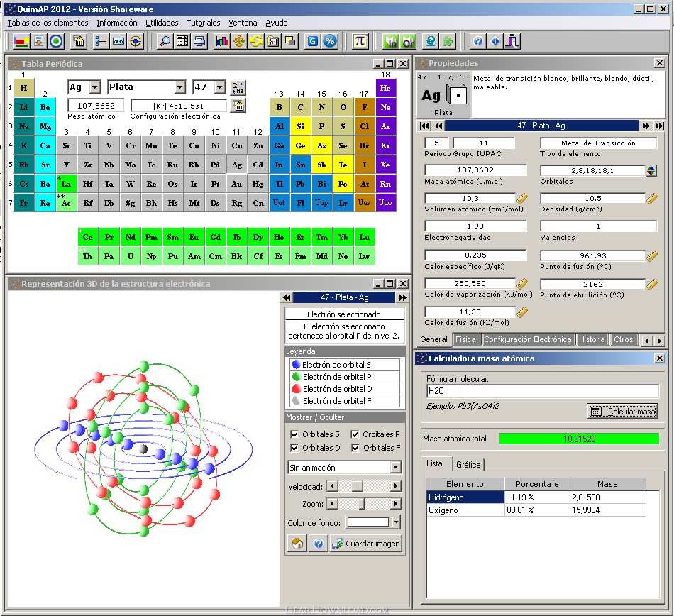674x616 pixels.
Task: Toggle the Orbitales S checkbox
Action: (294, 434)
